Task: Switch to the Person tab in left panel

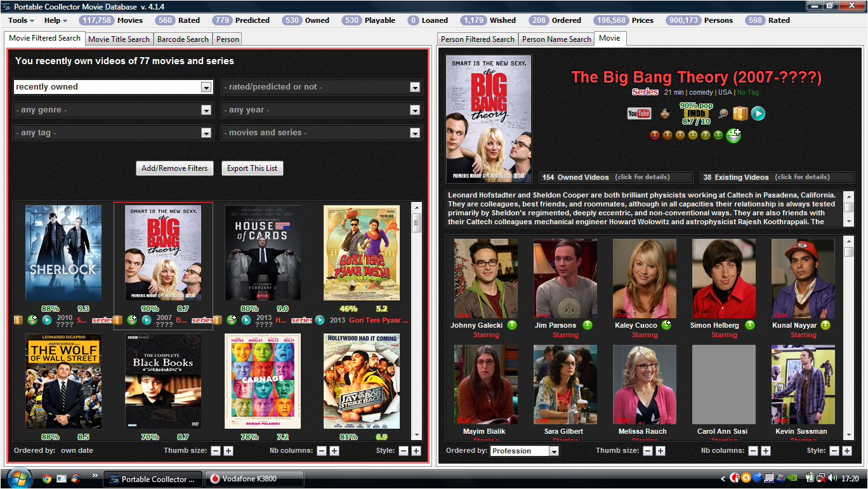Action: (228, 39)
